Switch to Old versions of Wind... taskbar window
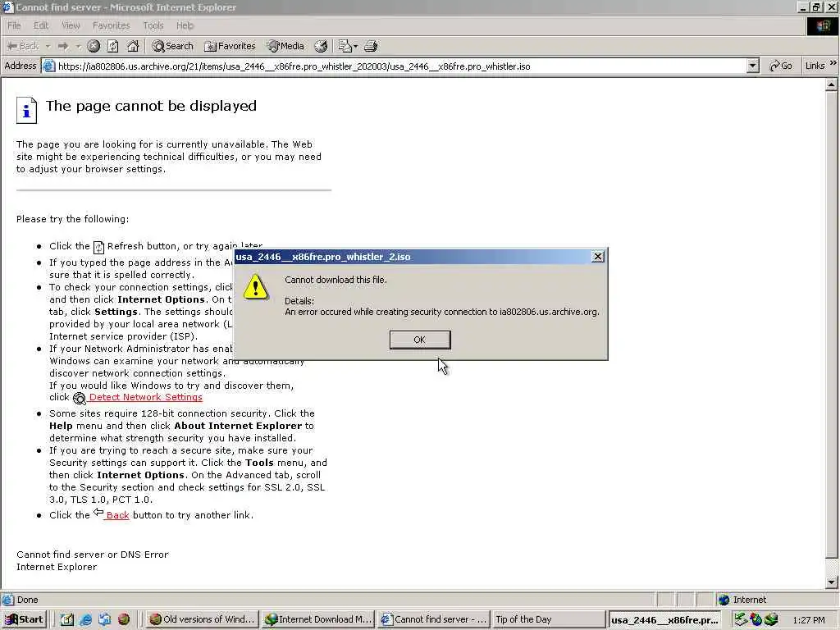 (202, 619)
